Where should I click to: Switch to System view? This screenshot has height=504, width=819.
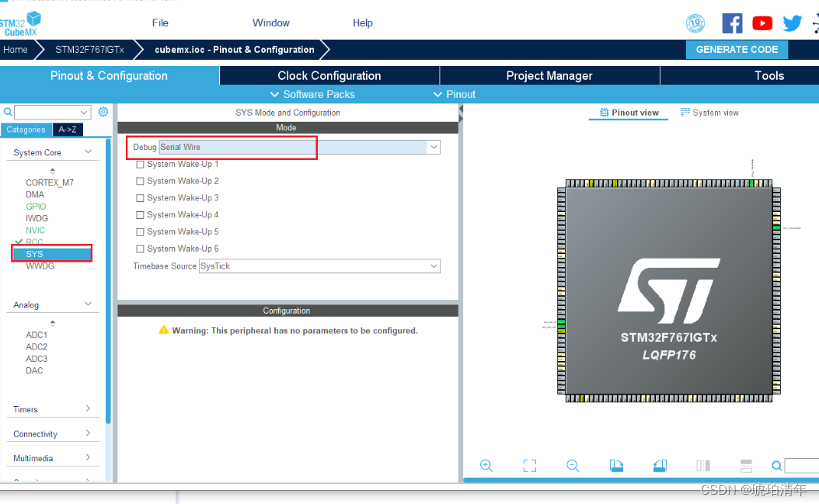click(709, 112)
